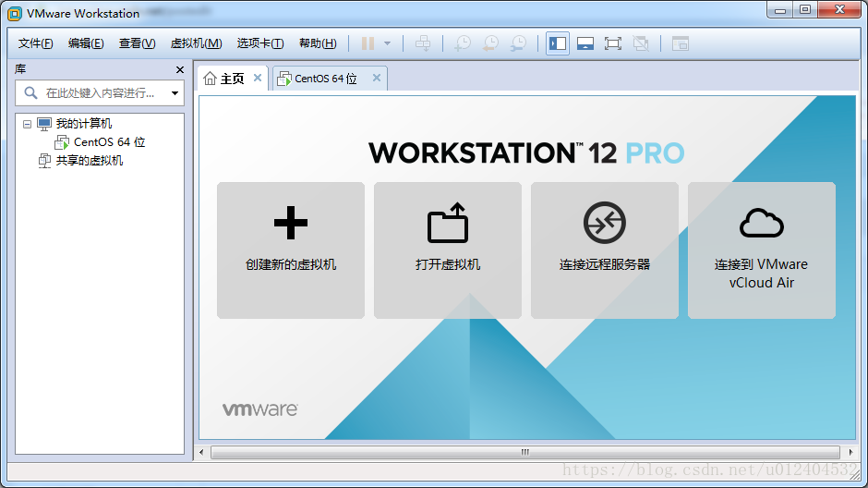Click the console view toolbar icon at far right
Screen dimensions: 868x488
(680, 43)
